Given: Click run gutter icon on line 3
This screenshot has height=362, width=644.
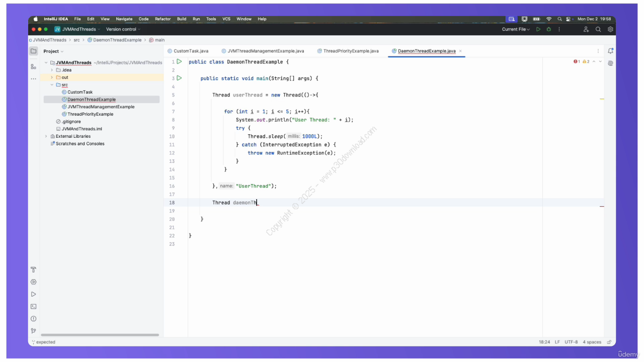Looking at the screenshot, I should pyautogui.click(x=179, y=78).
